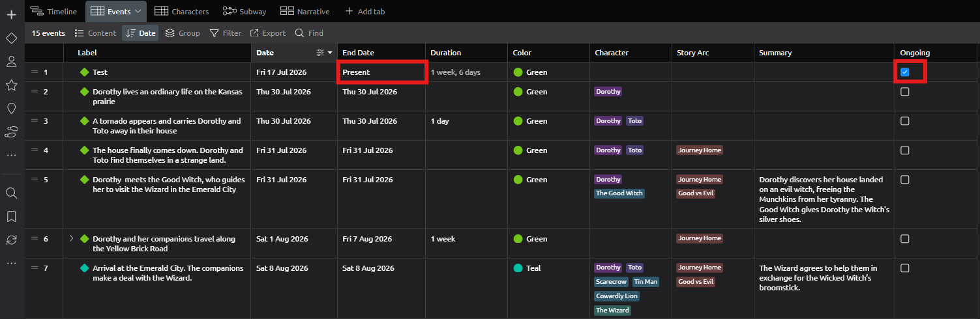Image resolution: width=980 pixels, height=319 pixels.
Task: Check Ongoing box for Yellow Brick Road event
Action: point(904,239)
